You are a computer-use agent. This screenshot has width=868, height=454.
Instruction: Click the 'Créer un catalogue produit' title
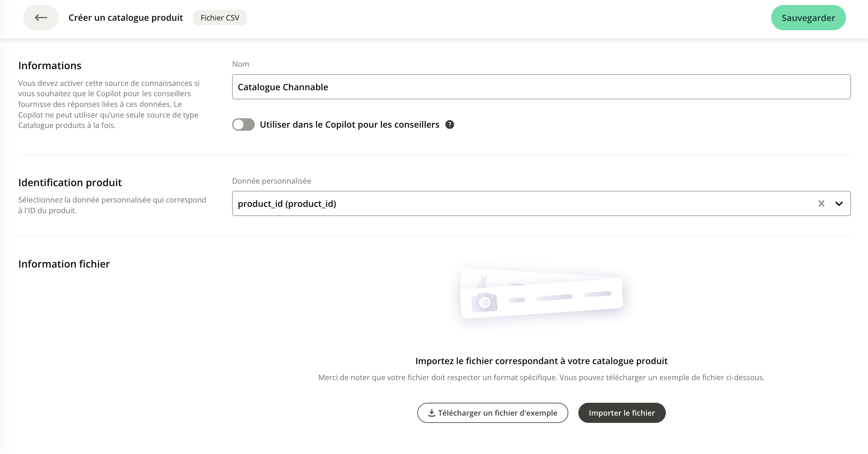(126, 18)
